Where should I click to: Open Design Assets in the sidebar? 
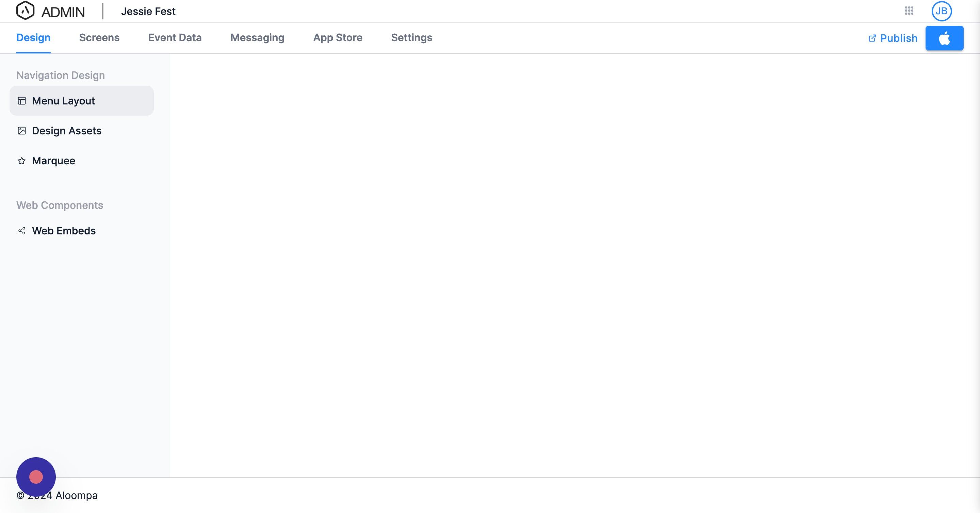(67, 131)
